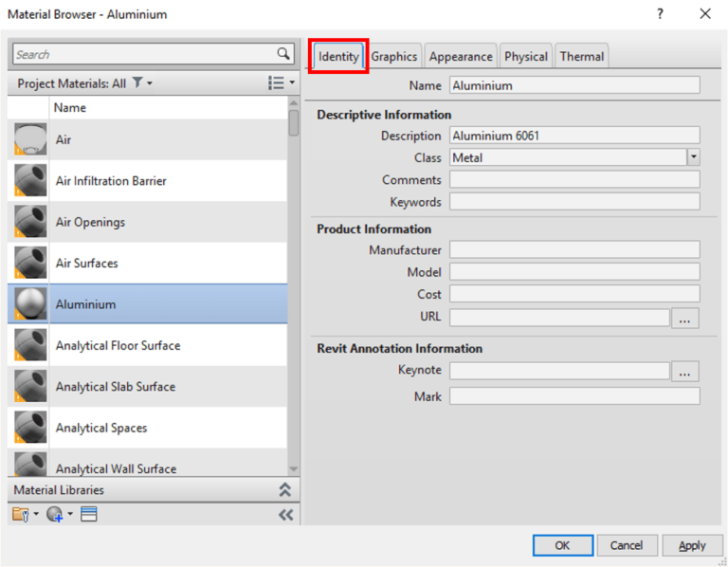
Task: Select the Air Infiltration Barrier thumbnail
Action: [x=30, y=180]
